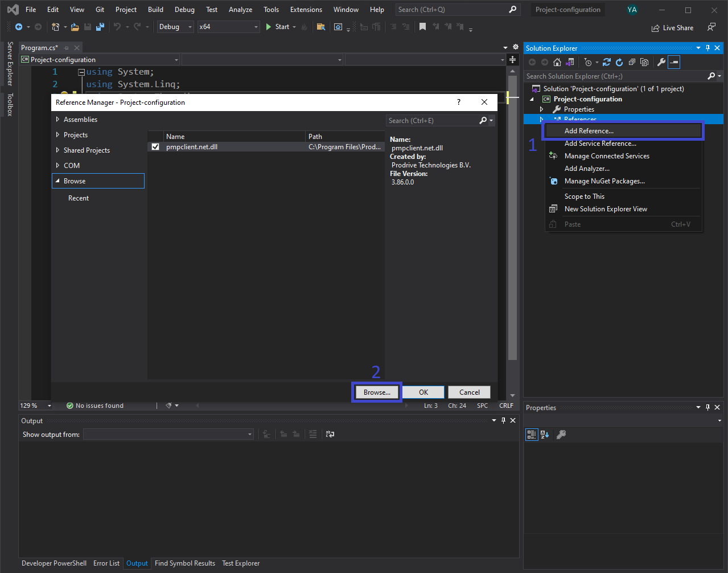The height and width of the screenshot is (573, 728).
Task: Click the Search Solution Explorer field
Action: tap(609, 76)
